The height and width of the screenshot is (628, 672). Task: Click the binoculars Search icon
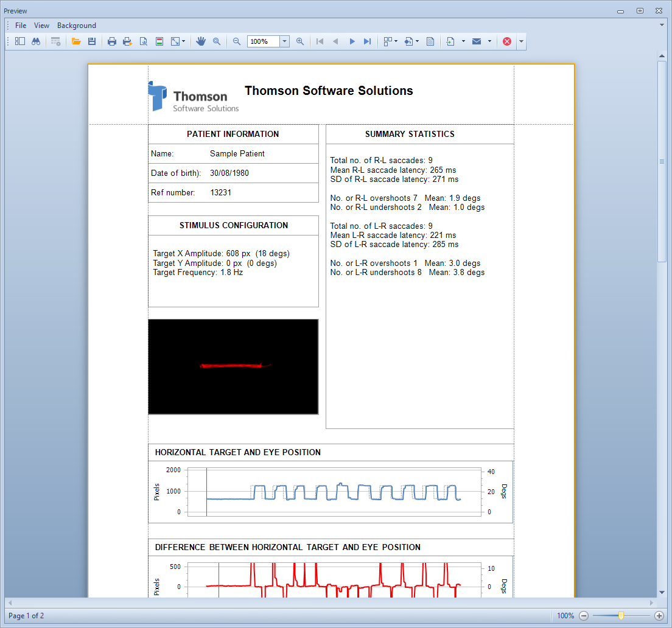[x=36, y=41]
